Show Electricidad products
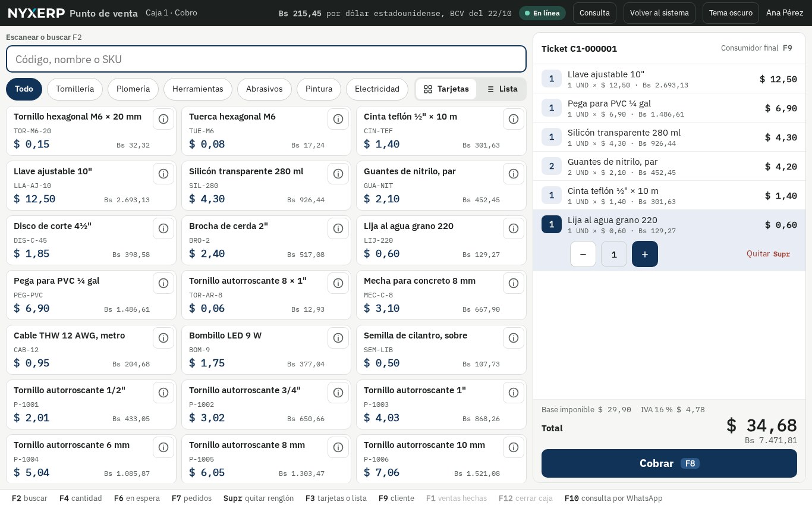The image size is (812, 508). [x=377, y=89]
